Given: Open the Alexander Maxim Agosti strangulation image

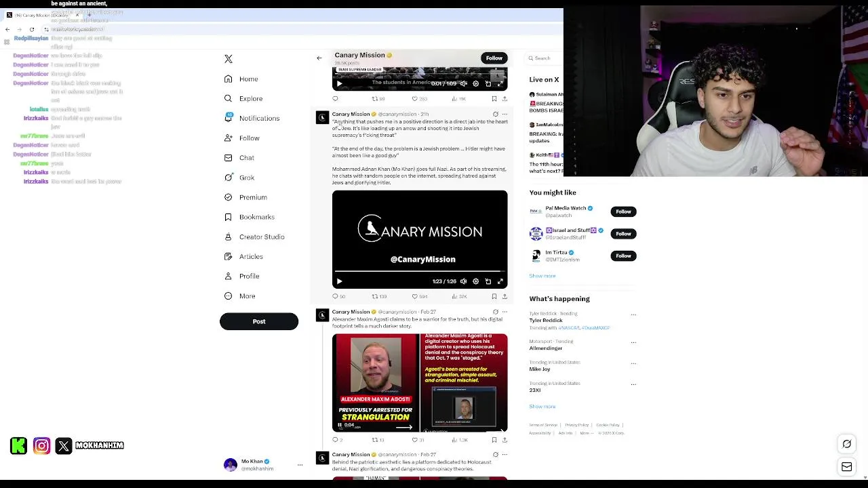Looking at the screenshot, I should [x=376, y=383].
